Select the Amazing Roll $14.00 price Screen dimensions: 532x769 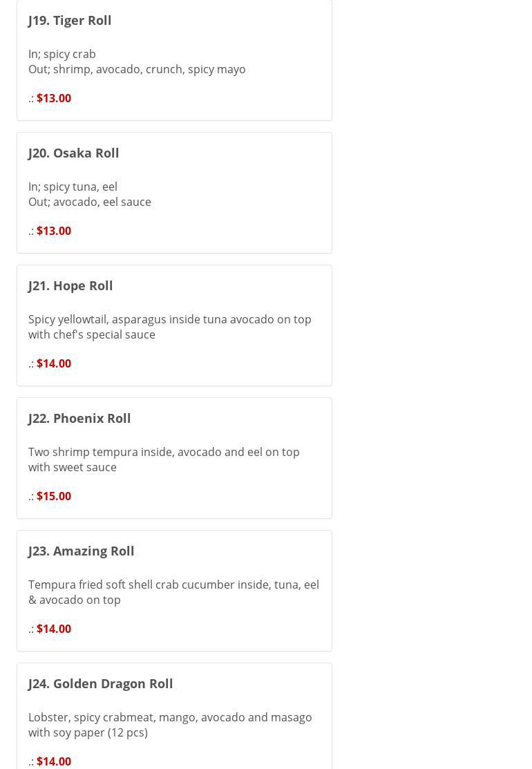click(54, 629)
